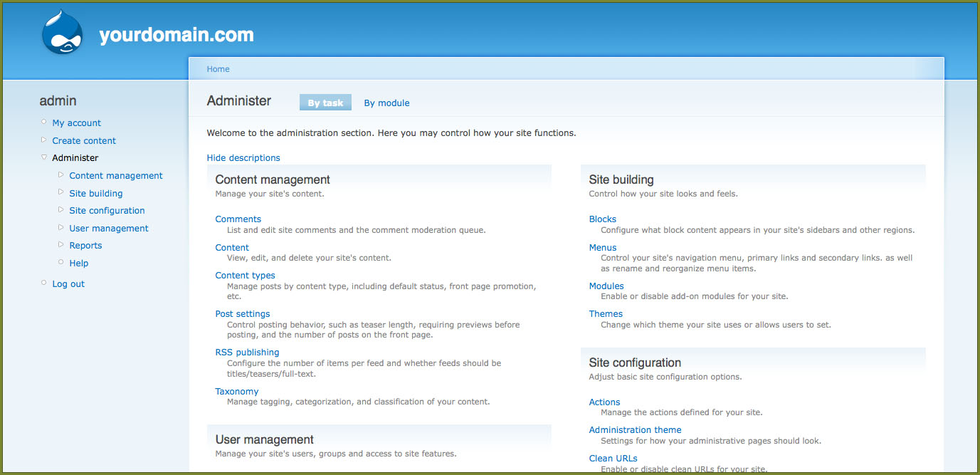
Task: Open the yourdomain.com site title
Action: pyautogui.click(x=176, y=35)
